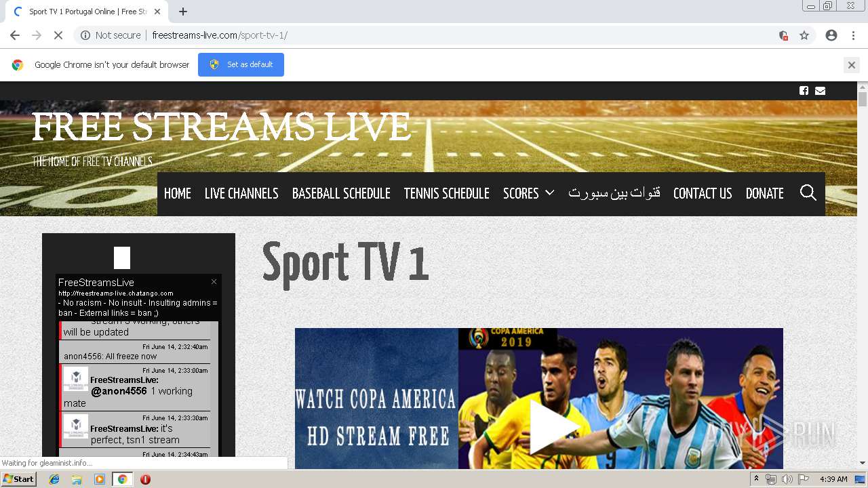Open TENNIS SCHEDULE page
Image resolution: width=868 pixels, height=488 pixels.
447,194
